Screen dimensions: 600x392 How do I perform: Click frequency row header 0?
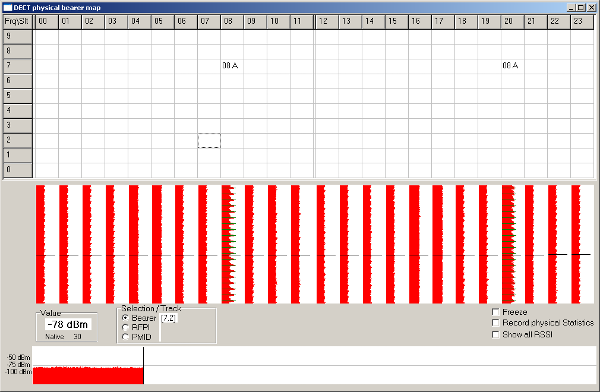click(18, 170)
